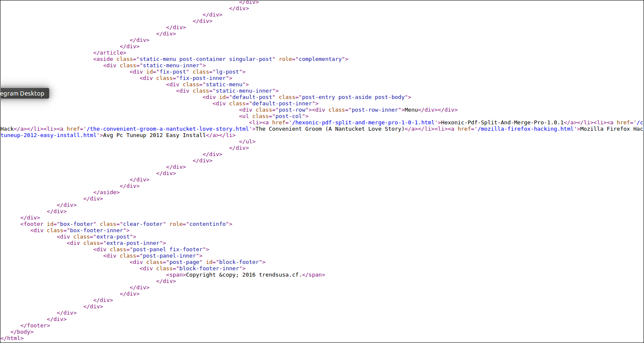Click the closing </aside> tag

(x=107, y=192)
